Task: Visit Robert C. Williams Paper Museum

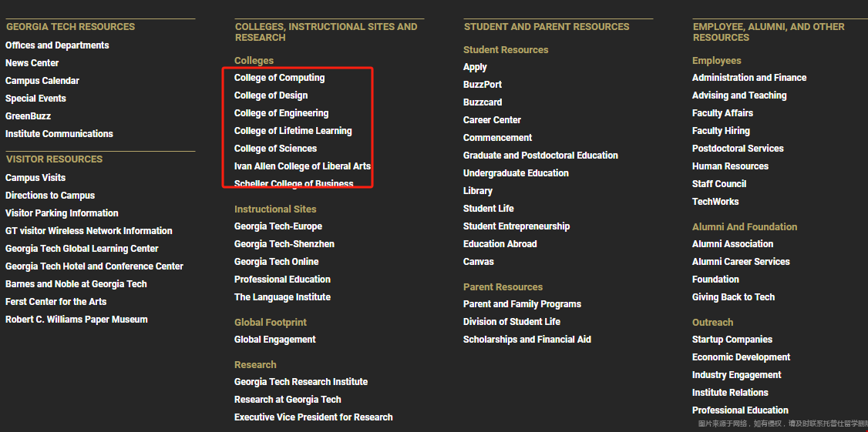Action: tap(76, 320)
